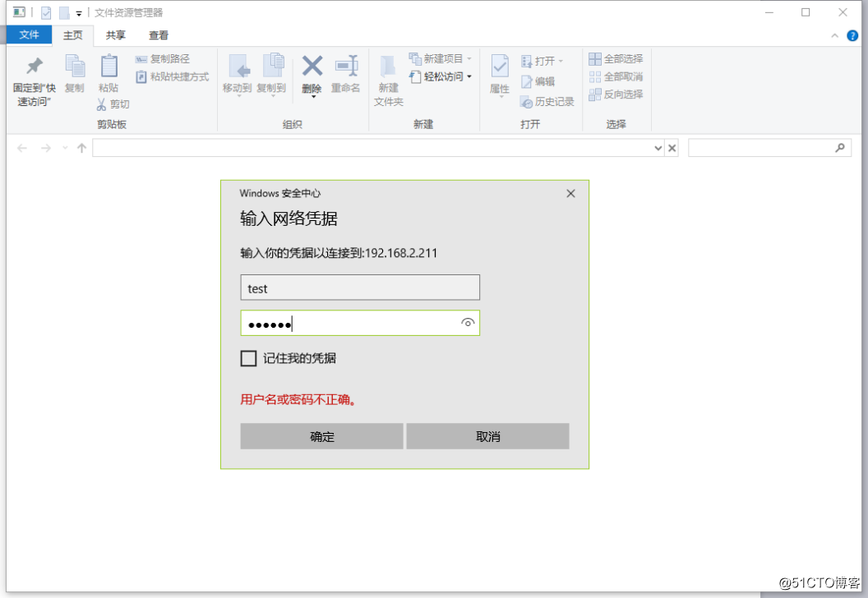Create New folder (新建文件夹)
Image resolution: width=868 pixels, height=598 pixels.
(x=388, y=80)
